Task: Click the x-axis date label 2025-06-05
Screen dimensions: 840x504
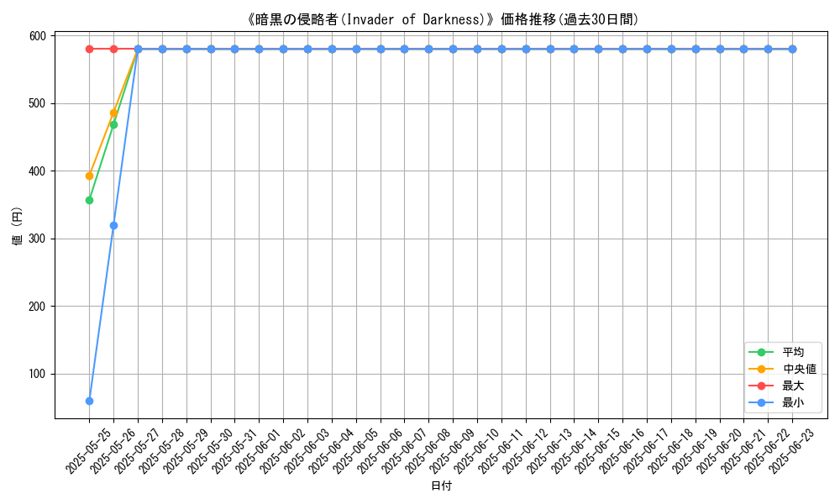Action: pos(354,452)
